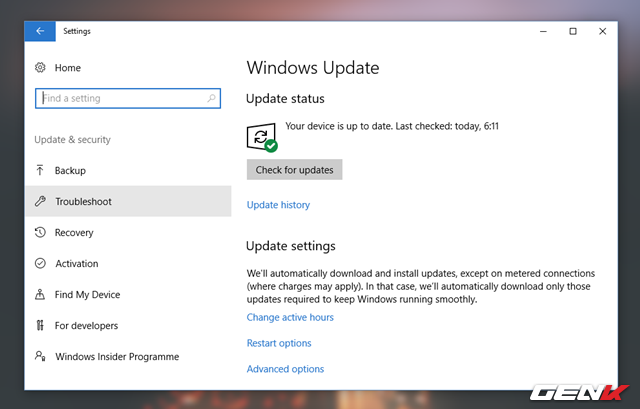Click the Troubleshoot wrench icon
The width and height of the screenshot is (640, 409).
coord(40,201)
